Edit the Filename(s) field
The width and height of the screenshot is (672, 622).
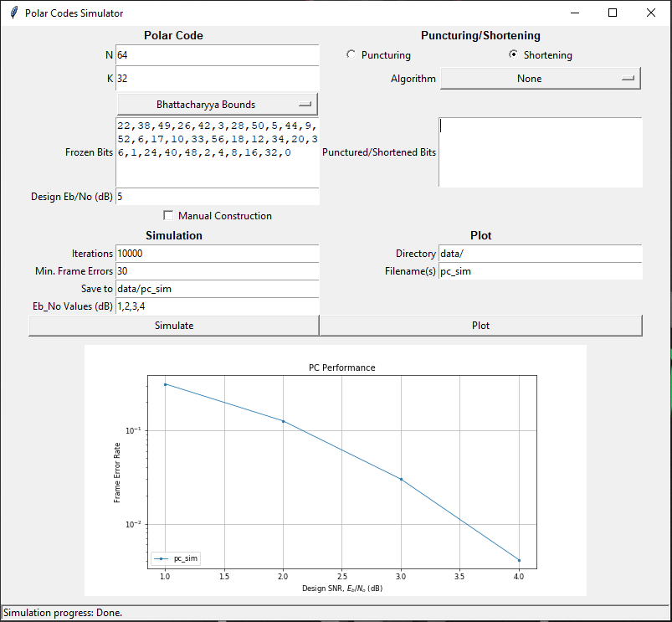(540, 271)
